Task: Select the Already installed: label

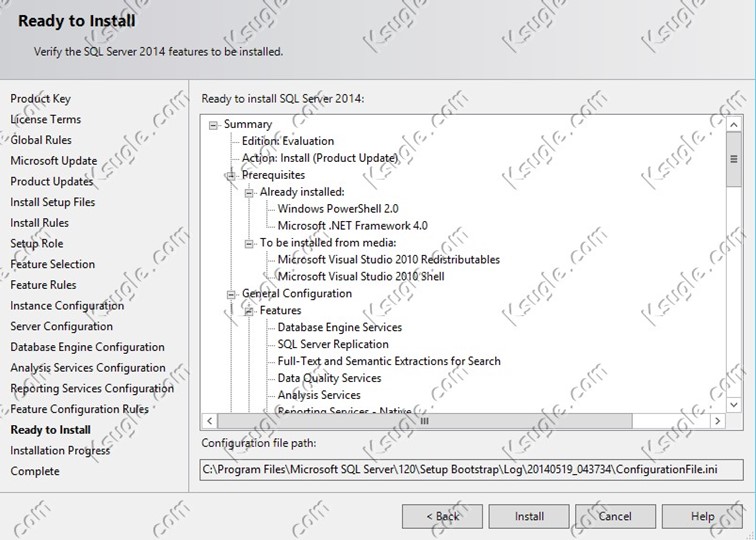Action: (x=302, y=192)
